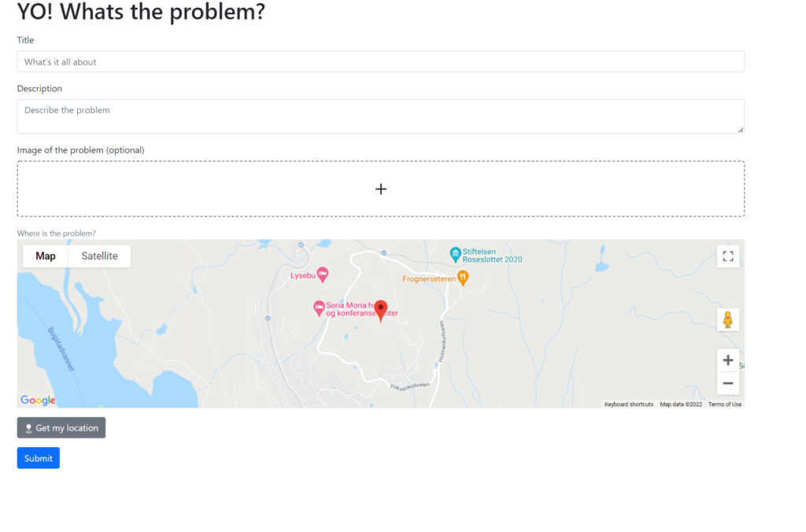Viewport: 806px width, 532px height.
Task: Select the red location marker pin
Action: pos(380,310)
